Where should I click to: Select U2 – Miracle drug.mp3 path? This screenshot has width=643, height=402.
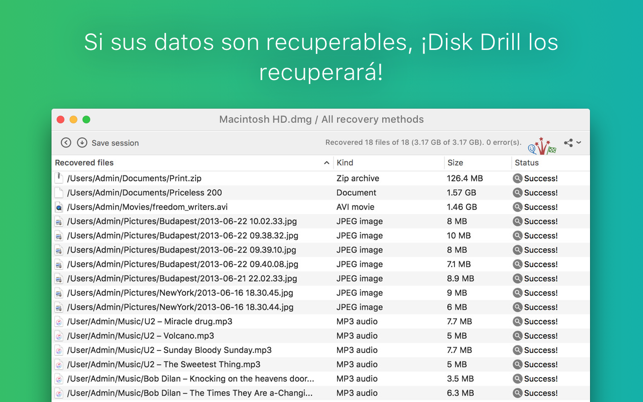point(150,321)
